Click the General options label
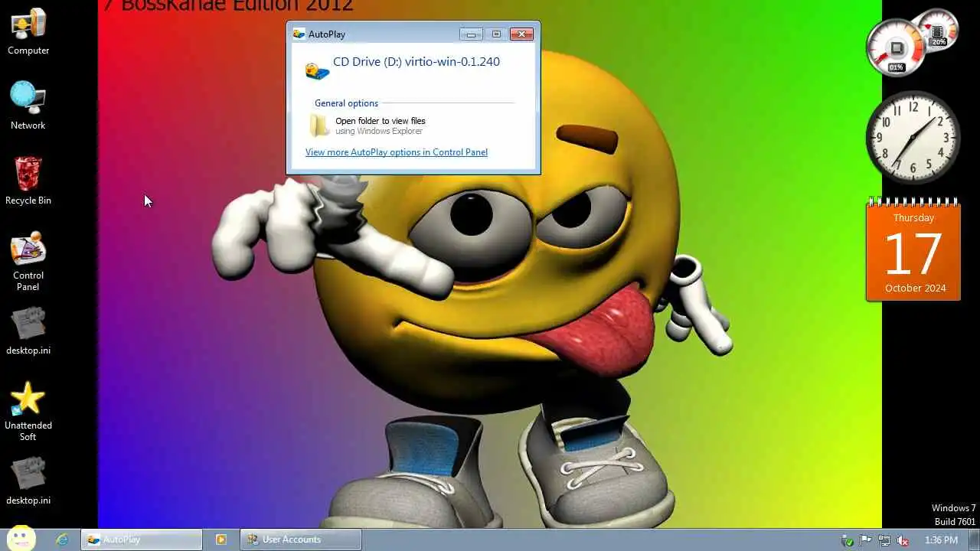The height and width of the screenshot is (551, 980). click(x=346, y=103)
